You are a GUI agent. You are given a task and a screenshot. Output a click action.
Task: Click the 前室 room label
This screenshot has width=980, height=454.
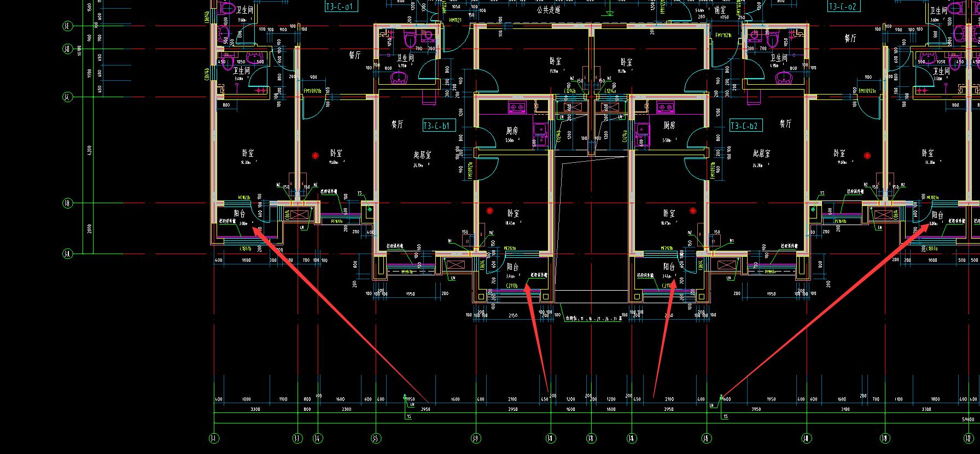721,10
